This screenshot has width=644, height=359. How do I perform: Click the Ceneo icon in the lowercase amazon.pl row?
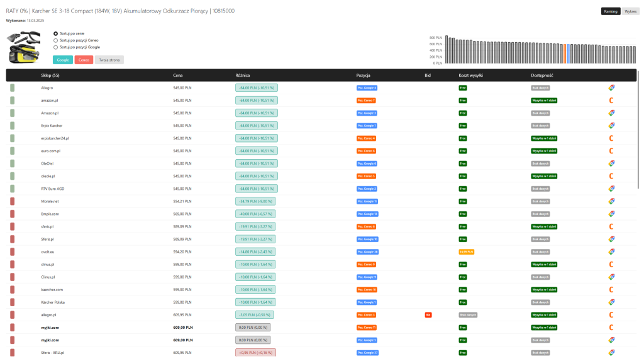tap(611, 100)
